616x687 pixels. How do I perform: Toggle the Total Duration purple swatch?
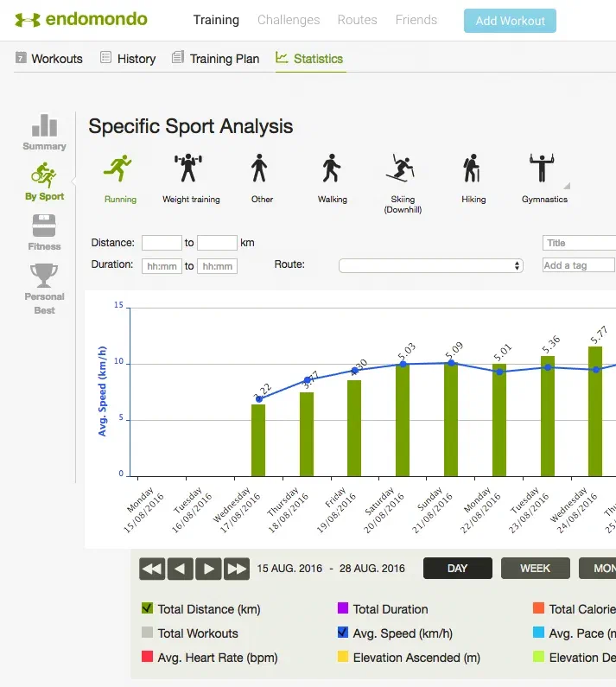point(343,609)
